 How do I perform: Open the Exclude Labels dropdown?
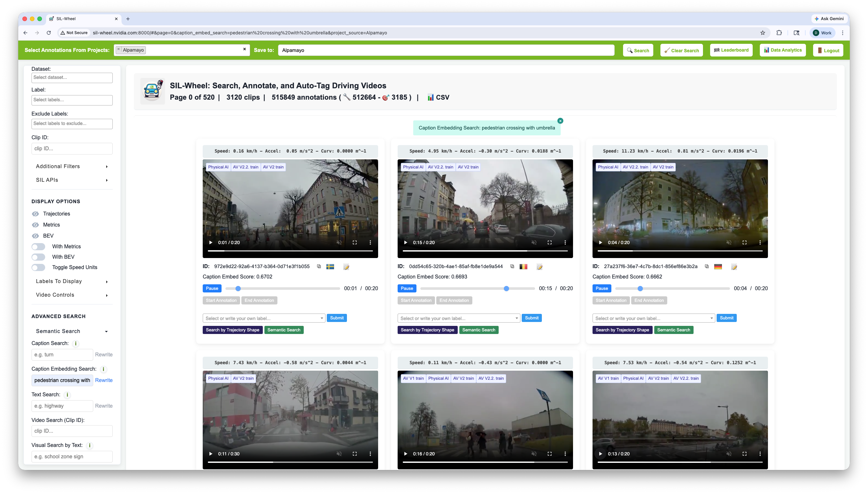point(72,124)
